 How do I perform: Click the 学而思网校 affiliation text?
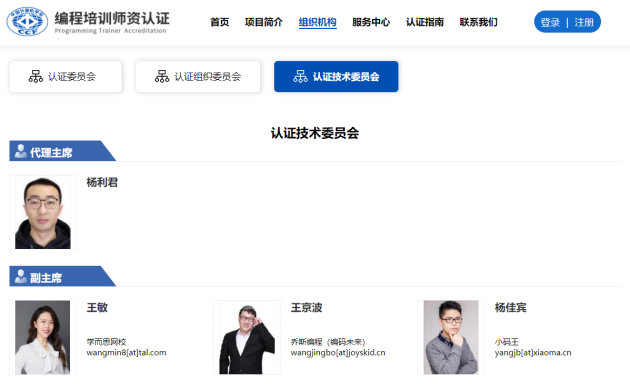[106, 342]
